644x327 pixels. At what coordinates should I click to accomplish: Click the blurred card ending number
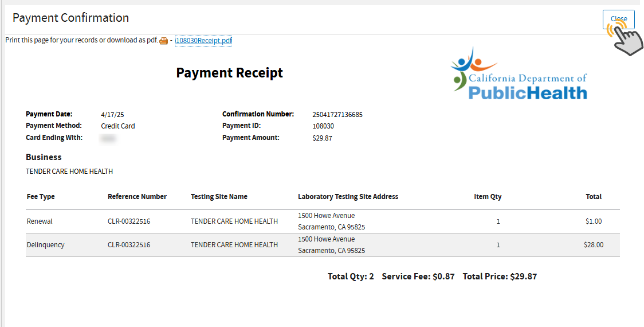[108, 138]
